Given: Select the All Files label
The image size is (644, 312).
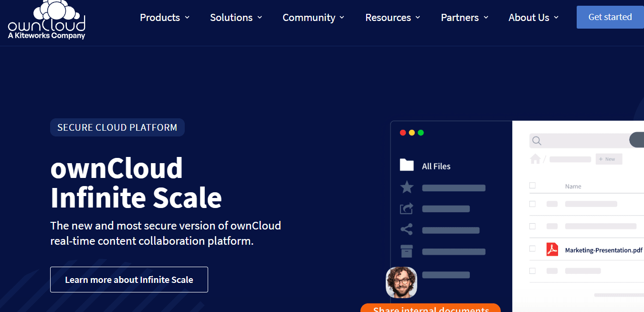Looking at the screenshot, I should [x=436, y=166].
